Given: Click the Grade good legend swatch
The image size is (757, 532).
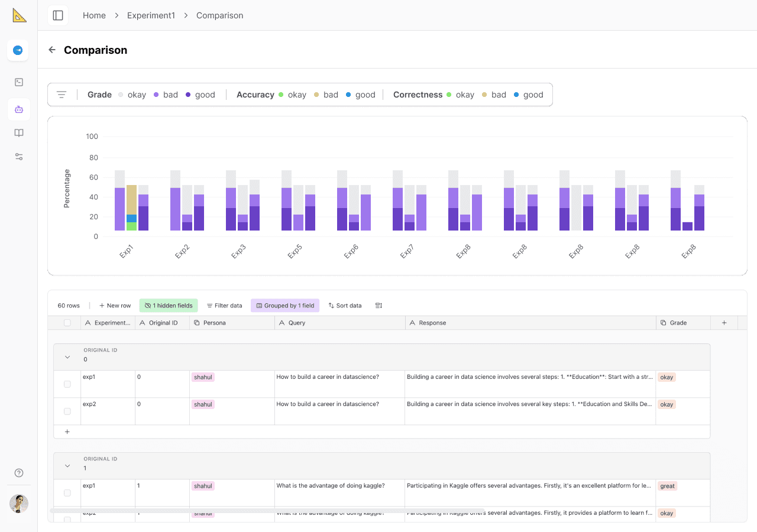Looking at the screenshot, I should 188,95.
